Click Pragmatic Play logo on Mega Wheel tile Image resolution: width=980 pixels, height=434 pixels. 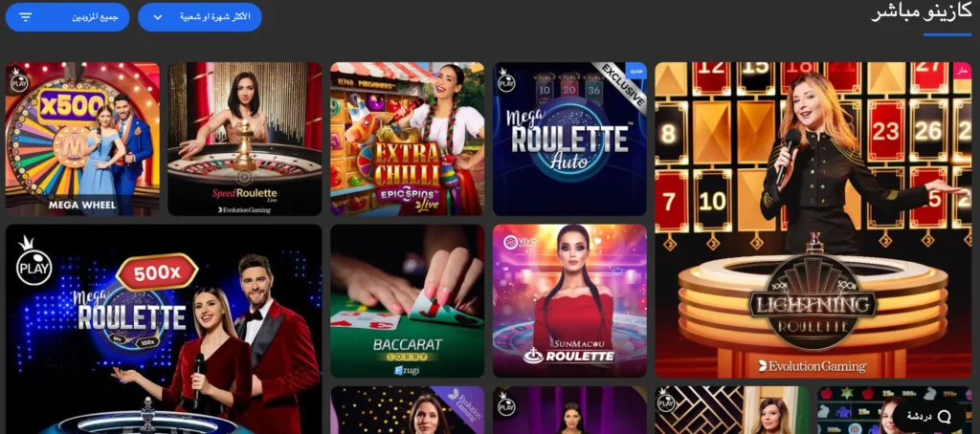click(19, 79)
